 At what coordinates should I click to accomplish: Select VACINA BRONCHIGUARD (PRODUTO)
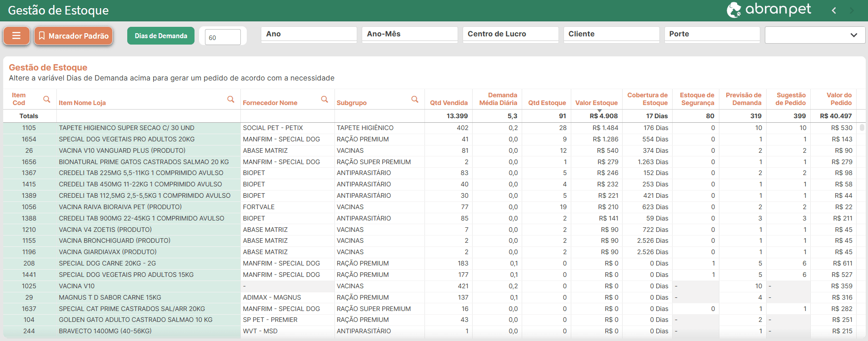click(115, 241)
